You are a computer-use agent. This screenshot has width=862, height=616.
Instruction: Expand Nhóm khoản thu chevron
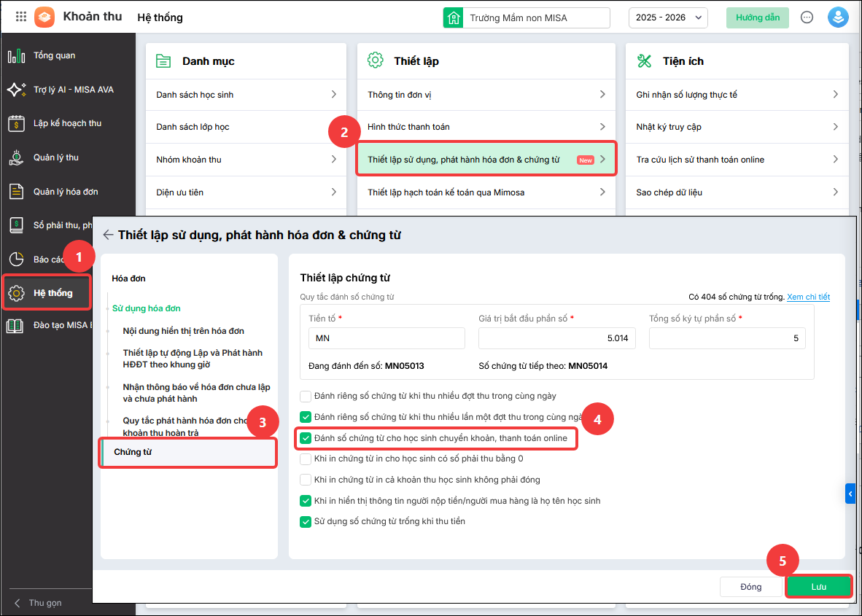pyautogui.click(x=334, y=160)
